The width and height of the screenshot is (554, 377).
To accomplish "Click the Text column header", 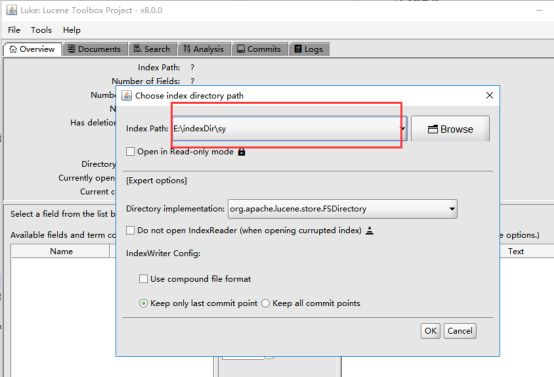I will click(x=516, y=251).
